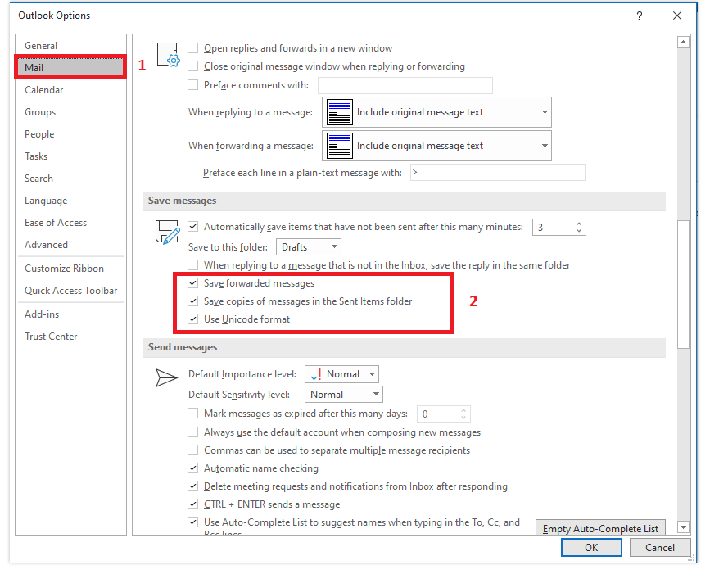This screenshot has height=574, width=728.
Task: Click the importance level arrow icon
Action: tap(316, 374)
